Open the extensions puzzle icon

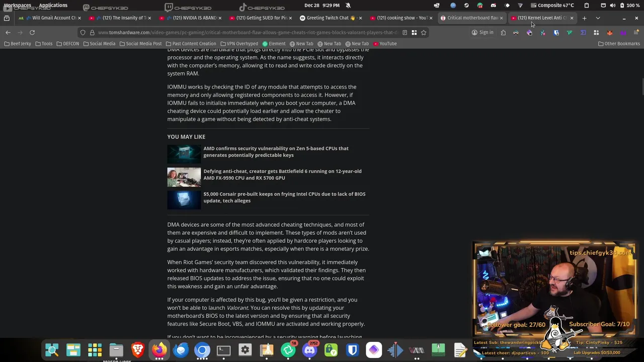(x=503, y=33)
